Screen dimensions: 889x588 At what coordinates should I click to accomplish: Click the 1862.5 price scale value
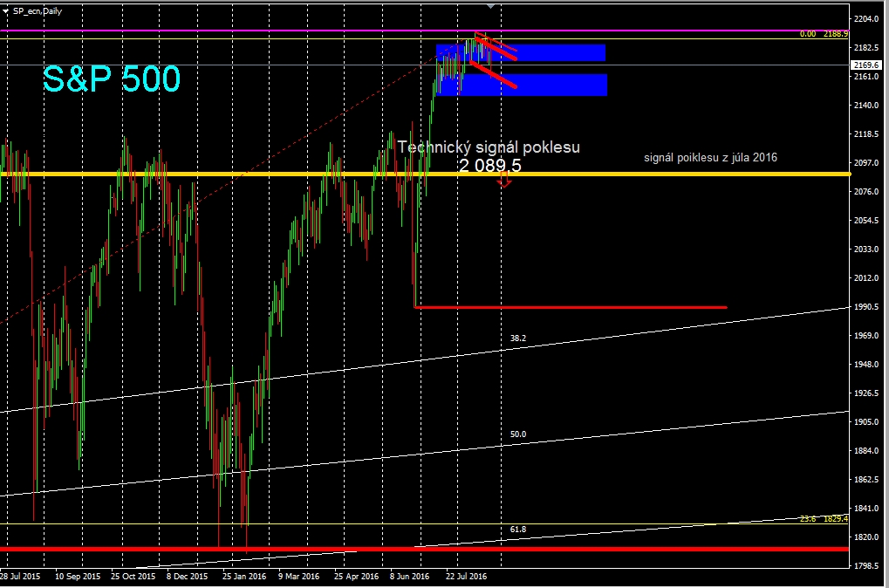click(865, 479)
